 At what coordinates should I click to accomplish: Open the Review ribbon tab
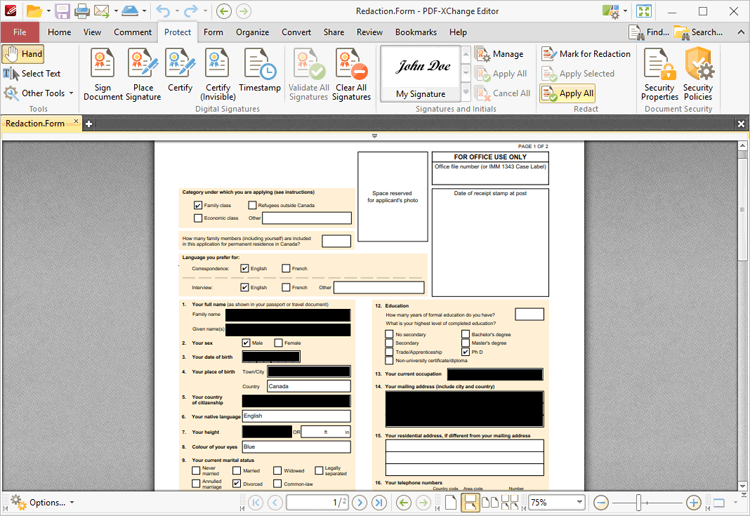click(x=369, y=32)
